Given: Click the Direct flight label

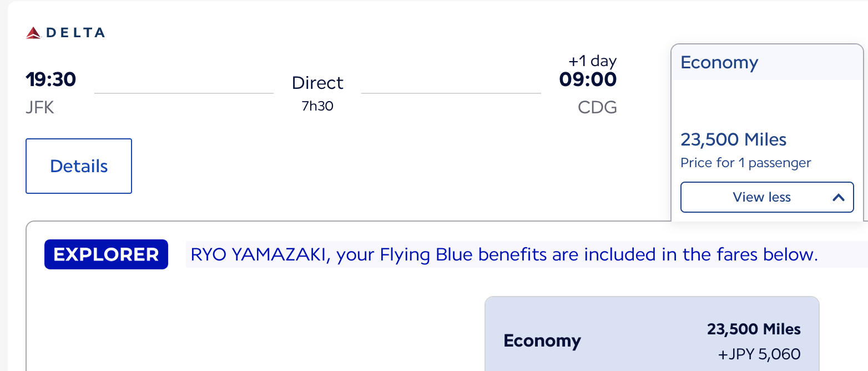Looking at the screenshot, I should pyautogui.click(x=317, y=83).
